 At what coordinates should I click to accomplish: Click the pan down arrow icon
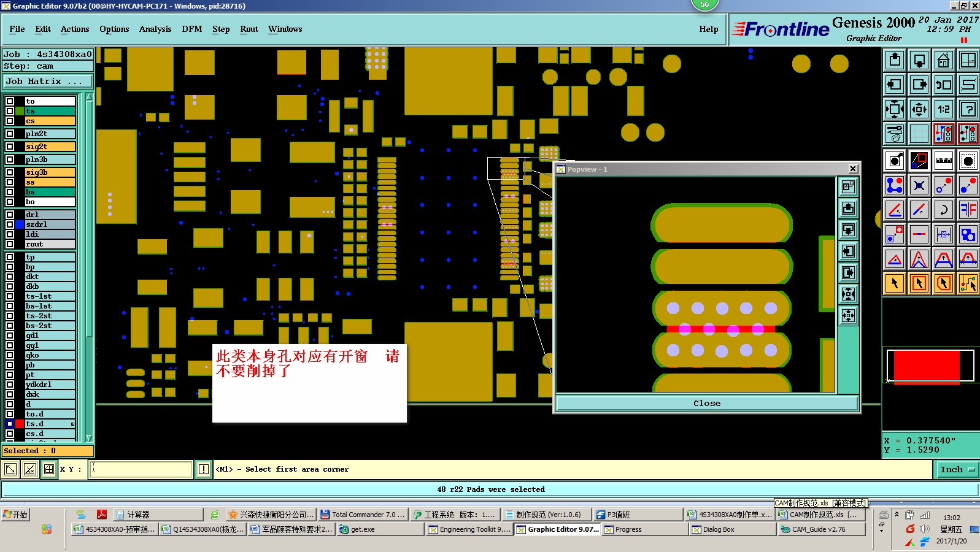pos(919,60)
